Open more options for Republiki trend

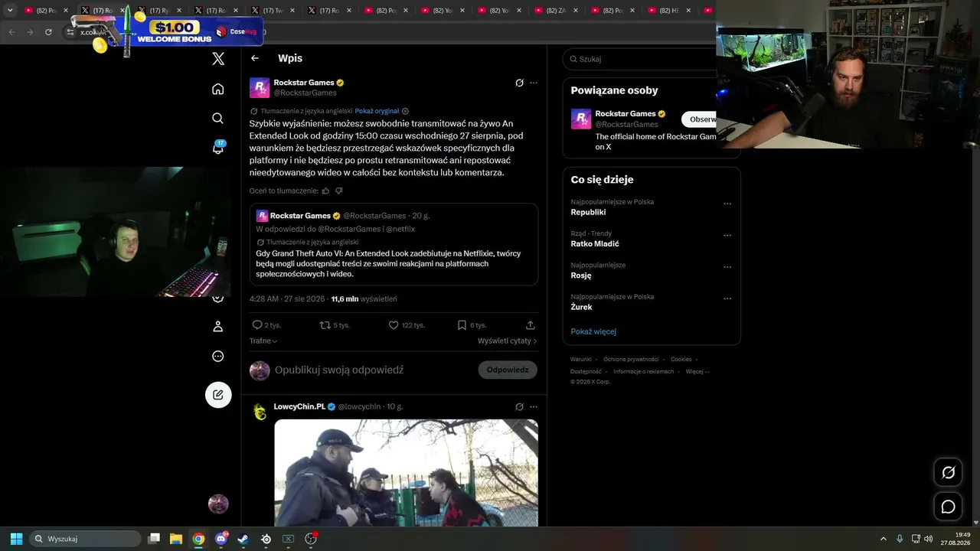(727, 204)
